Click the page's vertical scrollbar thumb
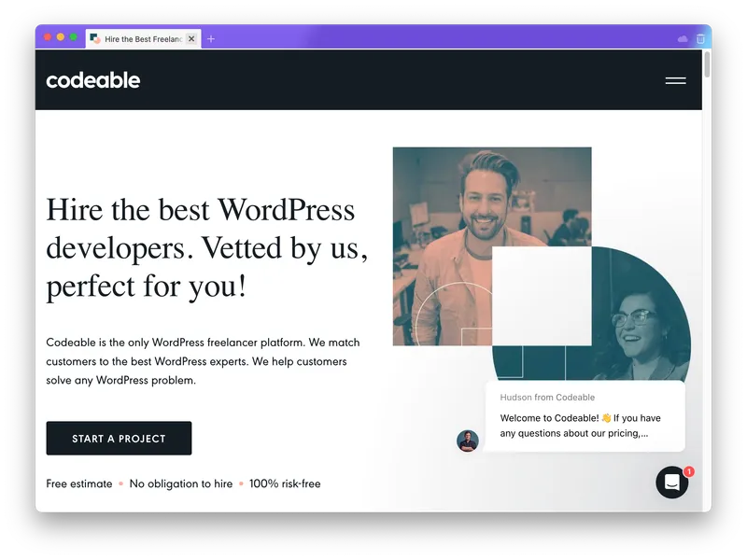This screenshot has width=747, height=560. pyautogui.click(x=707, y=65)
